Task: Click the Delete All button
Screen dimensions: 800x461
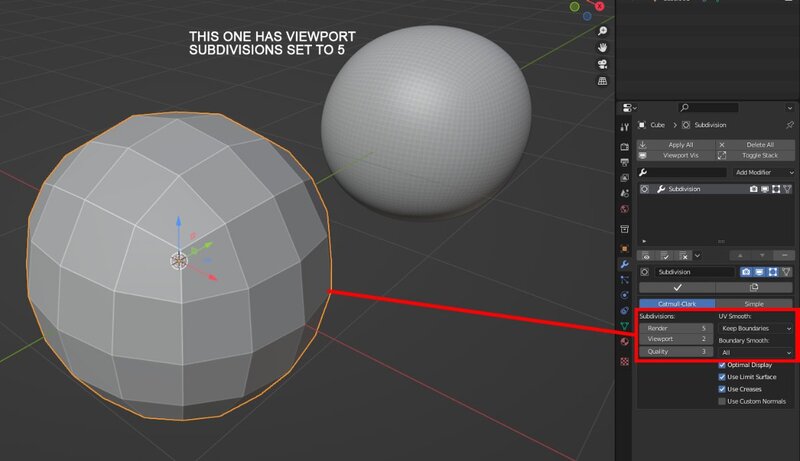Action: [755, 145]
